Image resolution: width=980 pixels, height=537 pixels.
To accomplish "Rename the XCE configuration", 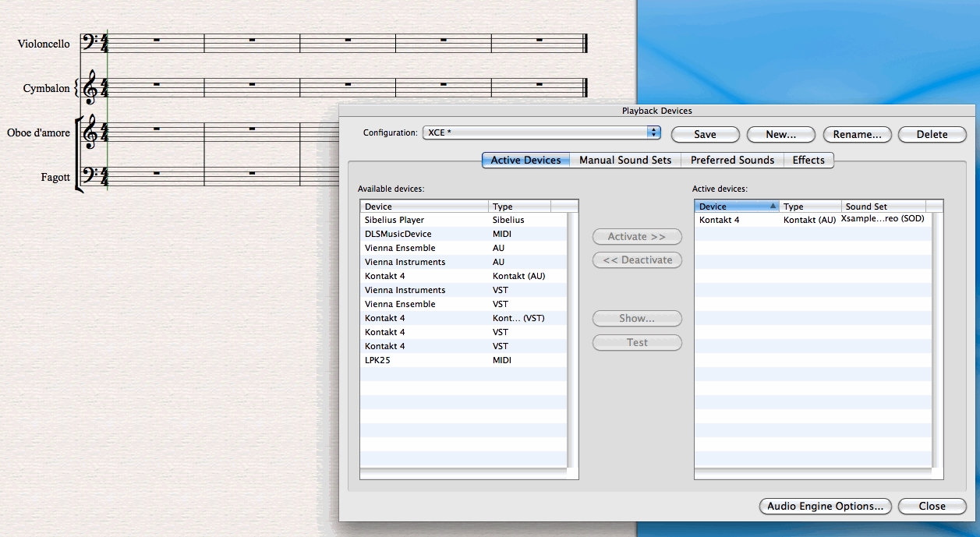I will tap(857, 134).
